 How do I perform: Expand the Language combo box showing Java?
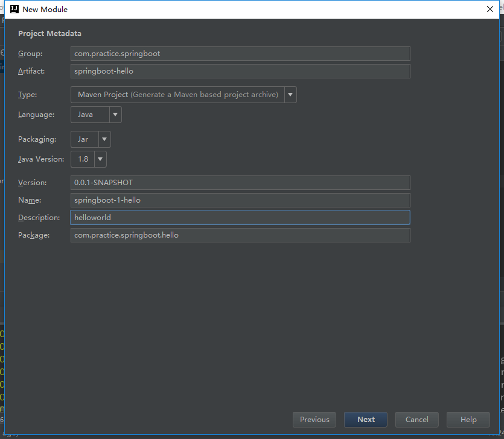point(96,115)
